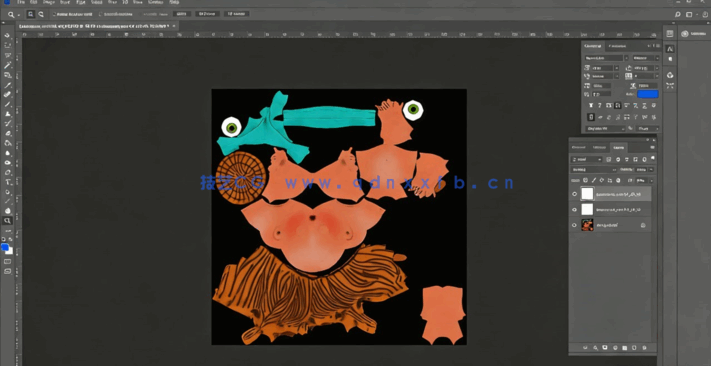Image resolution: width=711 pixels, height=366 pixels.
Task: Hide the second white layer via eye
Action: (575, 210)
